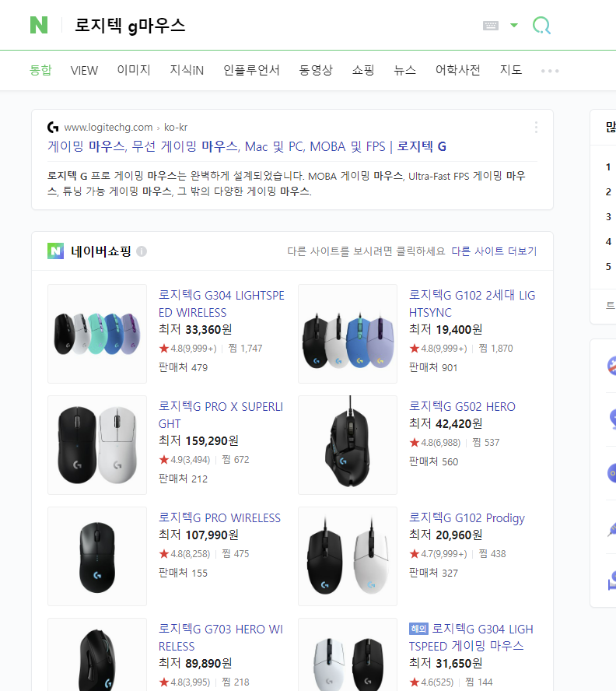Click 최저 33,360원 price
The image size is (616, 691).
point(195,330)
